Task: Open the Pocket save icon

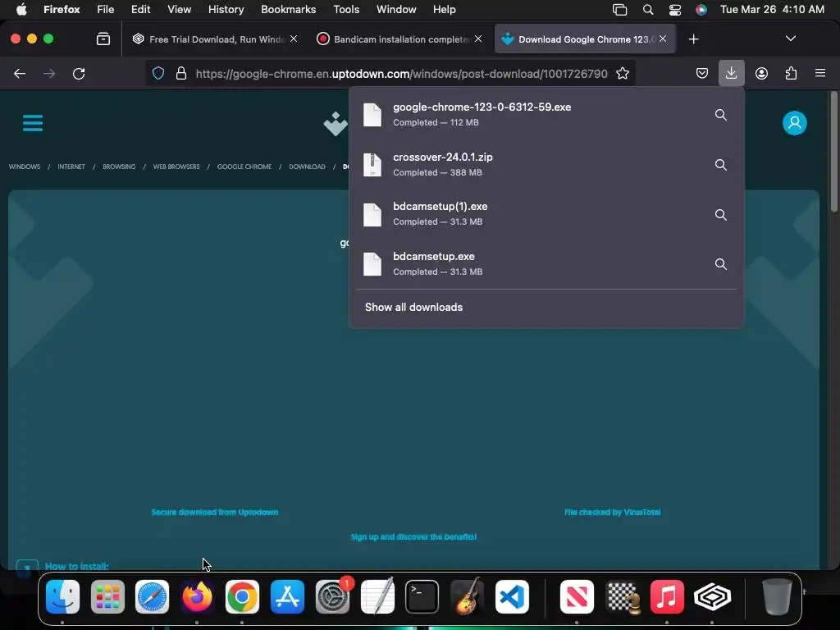Action: coord(702,73)
